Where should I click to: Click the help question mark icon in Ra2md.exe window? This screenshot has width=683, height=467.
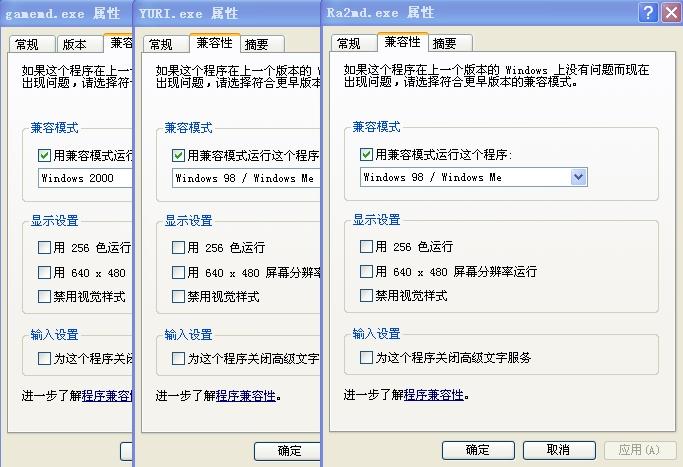[648, 13]
